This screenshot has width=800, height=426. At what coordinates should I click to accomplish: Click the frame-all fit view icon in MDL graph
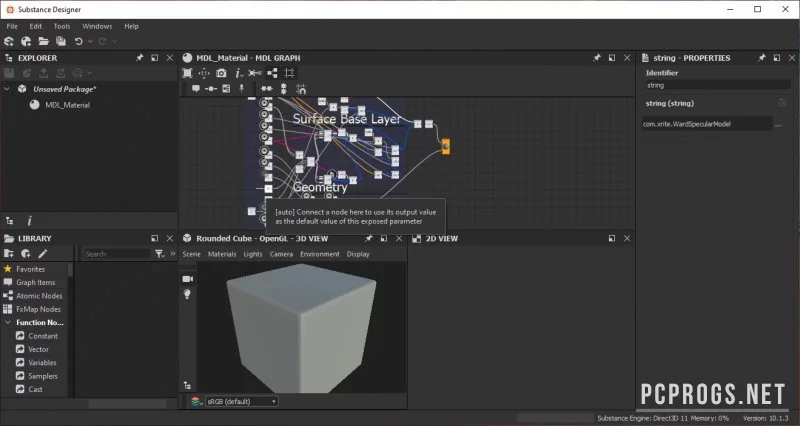coord(187,73)
